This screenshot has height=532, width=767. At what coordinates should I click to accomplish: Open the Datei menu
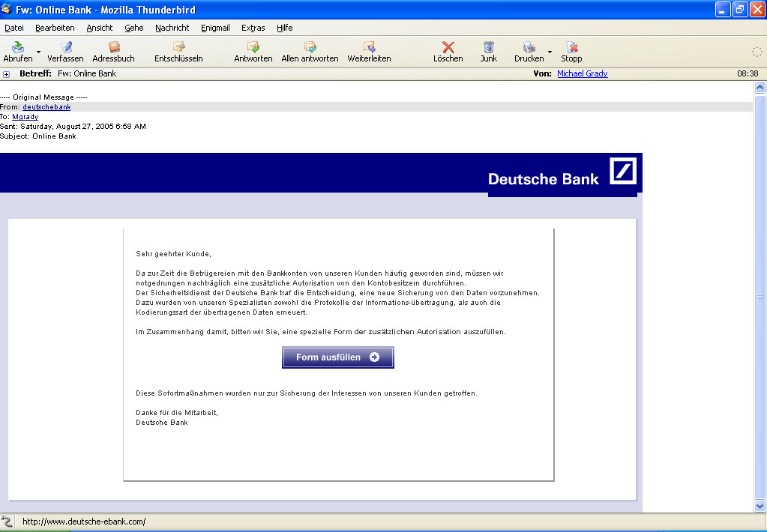[x=14, y=28]
